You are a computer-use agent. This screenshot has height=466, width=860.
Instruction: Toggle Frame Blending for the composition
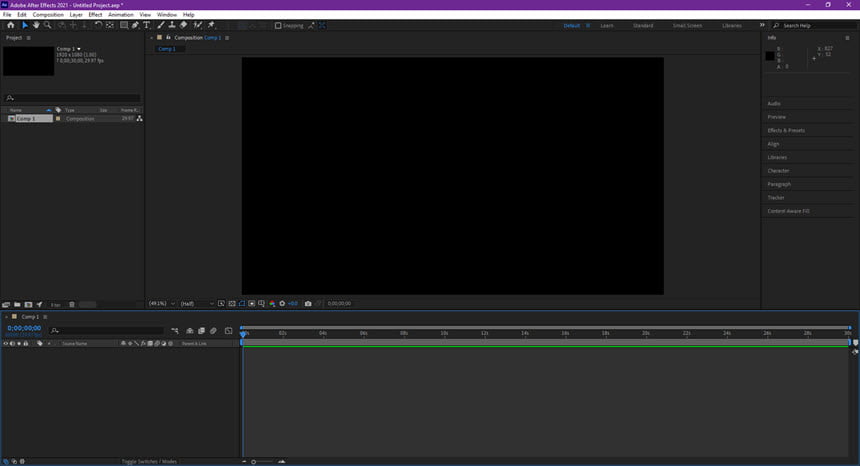201,331
